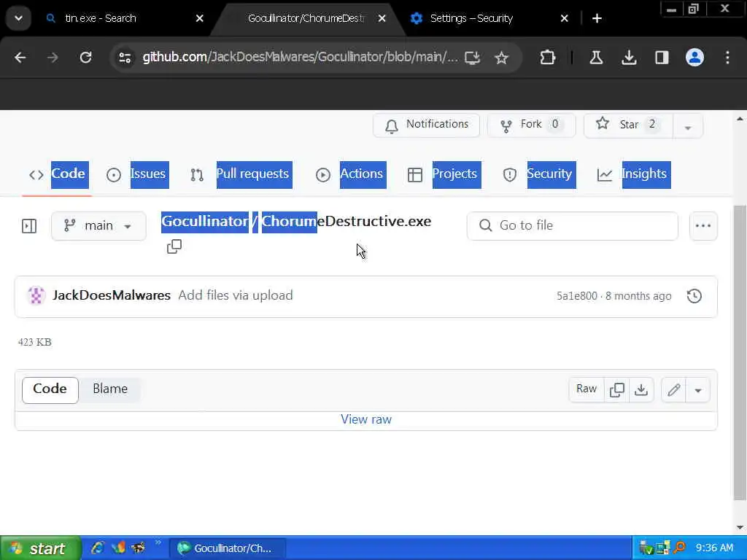Screen dimensions: 747x560
Task: Click the page vertical scrollbar thumb
Action: [x=740, y=352]
